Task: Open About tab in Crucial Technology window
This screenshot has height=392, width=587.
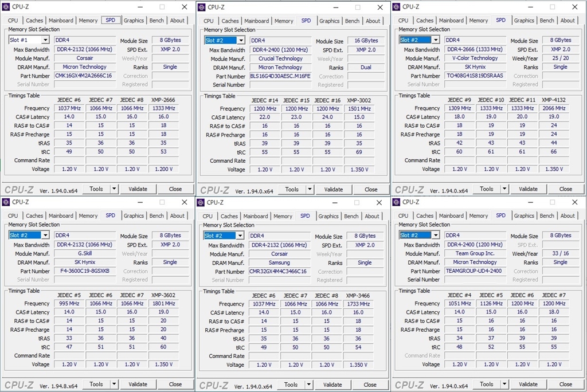Action: (373, 21)
